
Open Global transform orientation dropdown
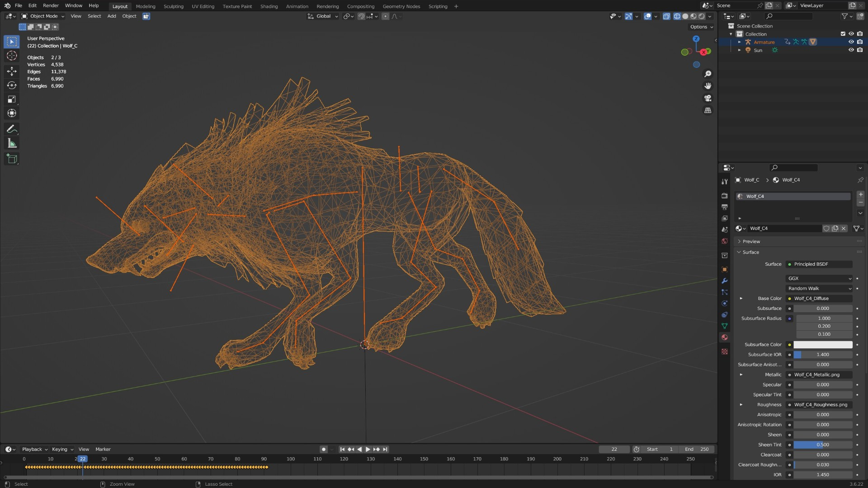click(323, 16)
